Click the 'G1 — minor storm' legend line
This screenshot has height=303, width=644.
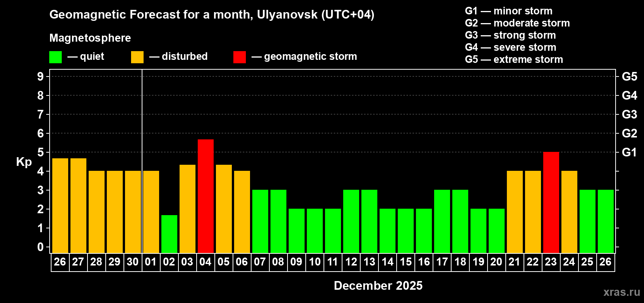(508, 11)
